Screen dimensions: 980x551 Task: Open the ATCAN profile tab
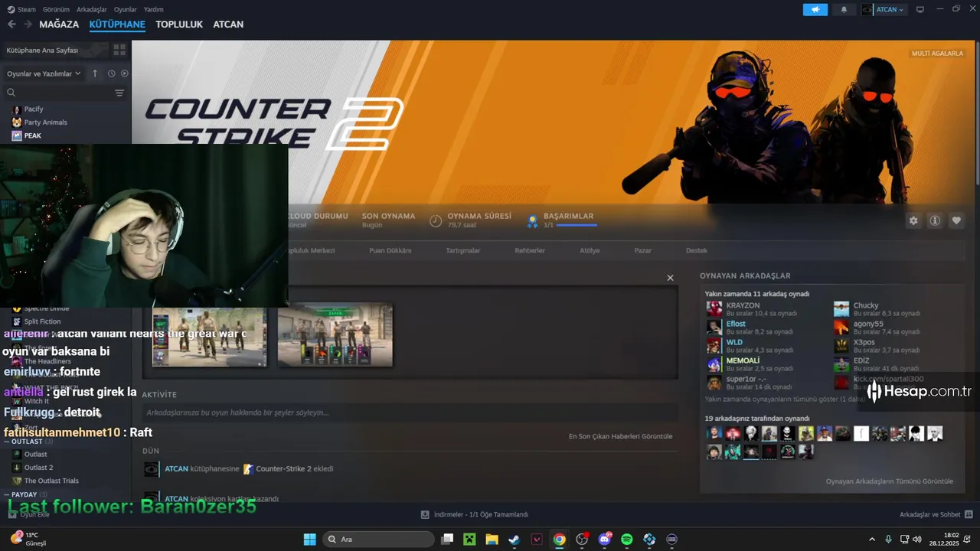(x=228, y=24)
